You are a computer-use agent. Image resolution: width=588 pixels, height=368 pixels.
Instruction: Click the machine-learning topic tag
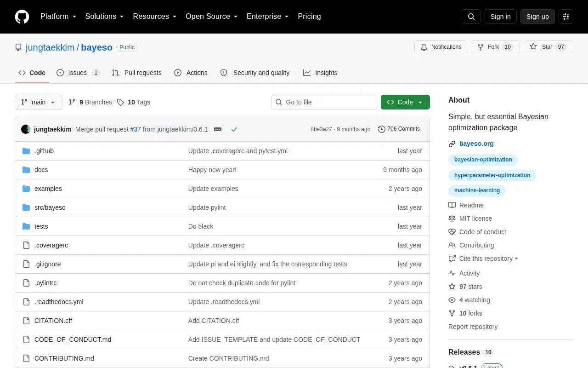coord(477,190)
